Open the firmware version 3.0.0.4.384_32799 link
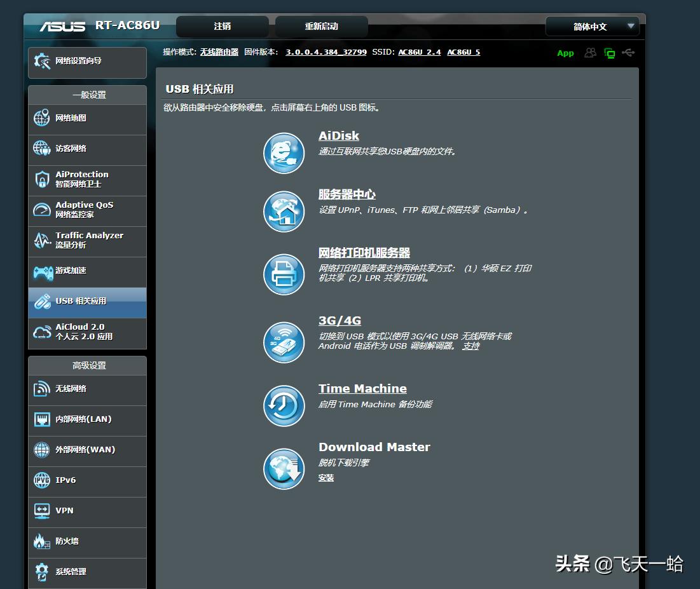The image size is (700, 589). click(326, 52)
